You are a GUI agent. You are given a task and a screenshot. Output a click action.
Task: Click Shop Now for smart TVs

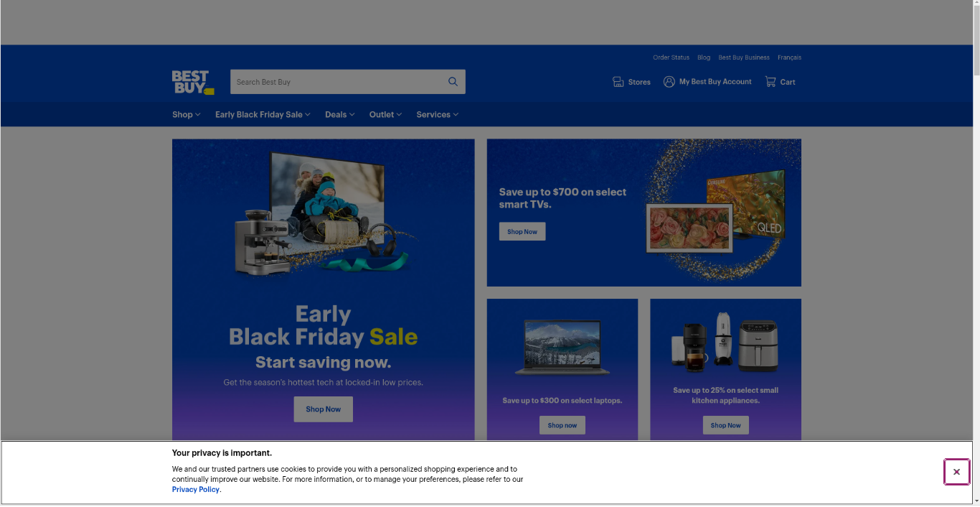pyautogui.click(x=522, y=232)
